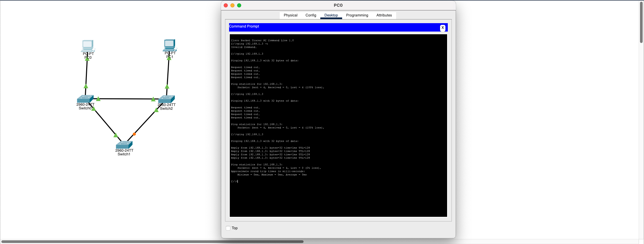Image resolution: width=644 pixels, height=244 pixels.
Task: Open the Programming tab
Action: pos(357,15)
